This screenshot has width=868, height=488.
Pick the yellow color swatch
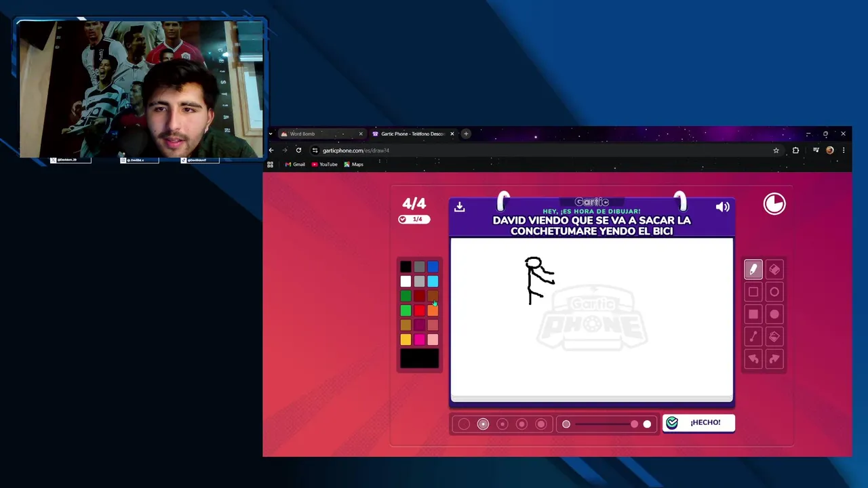406,340
